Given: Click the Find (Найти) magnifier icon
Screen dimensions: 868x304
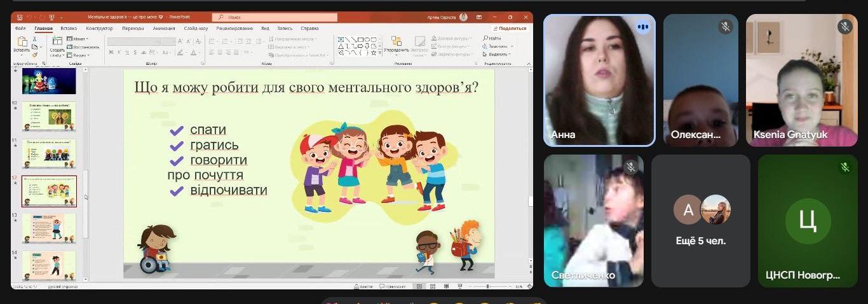Looking at the screenshot, I should [485, 38].
